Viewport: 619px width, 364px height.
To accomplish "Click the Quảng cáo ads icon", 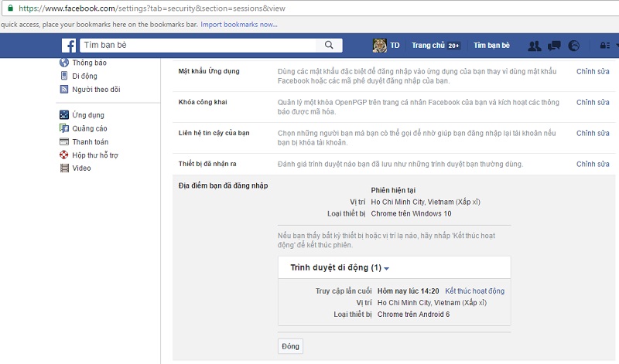I will 64,128.
